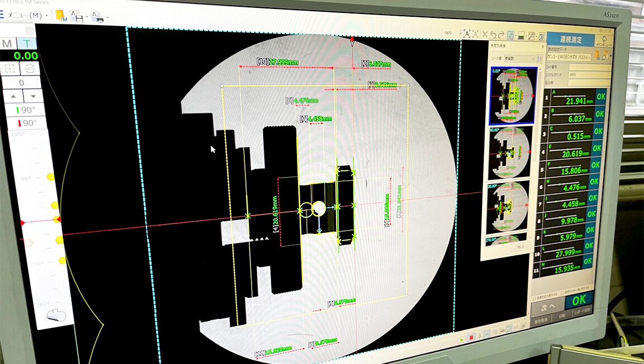Toggle the crosshair circle display icon

(x=511, y=36)
